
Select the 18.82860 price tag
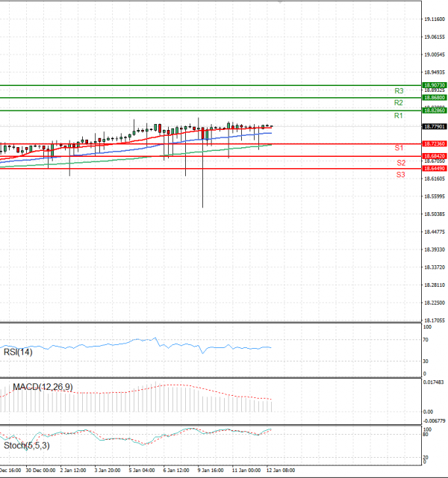click(x=435, y=111)
